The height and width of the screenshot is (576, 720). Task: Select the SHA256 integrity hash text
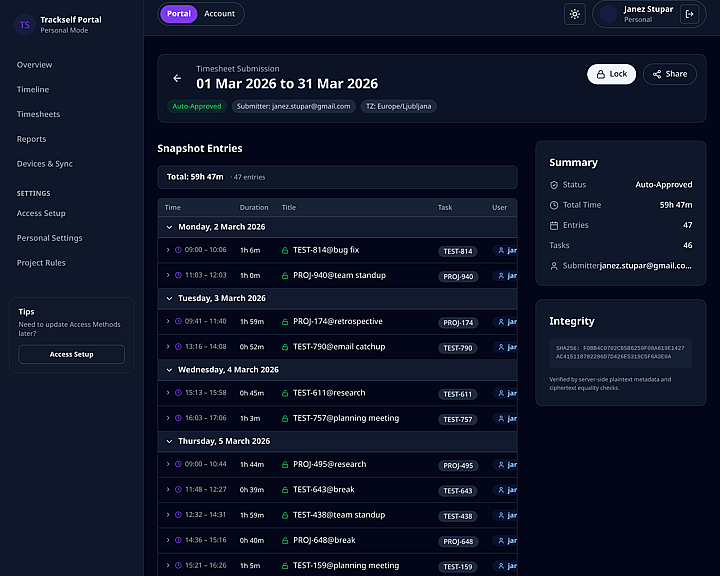[620, 352]
